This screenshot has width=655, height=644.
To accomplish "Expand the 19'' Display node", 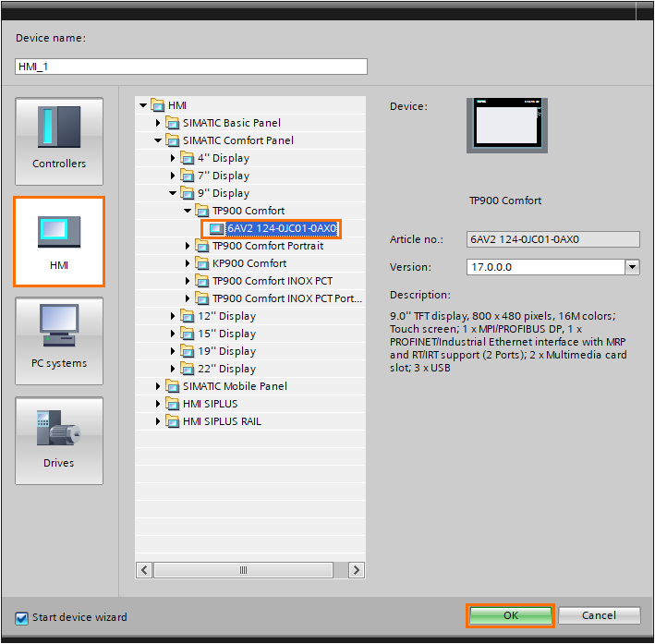I will pyautogui.click(x=173, y=351).
